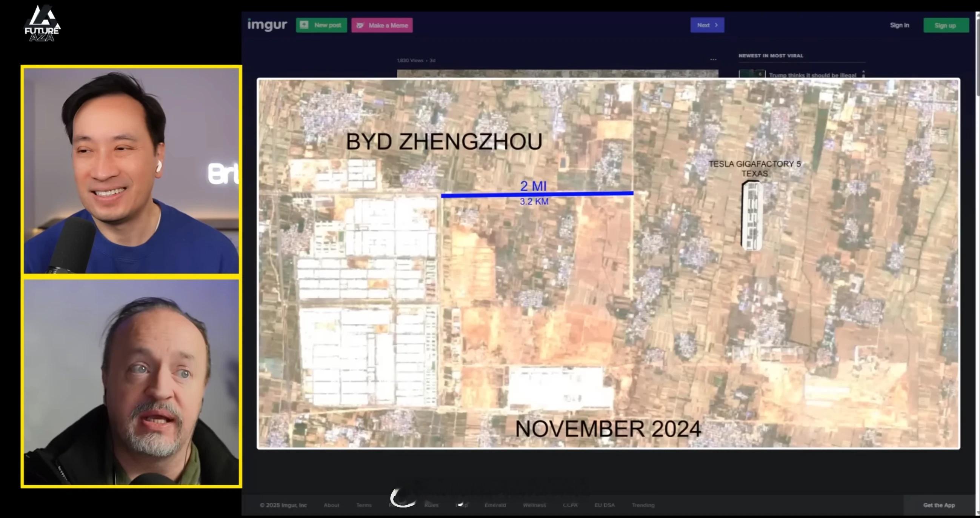Image resolution: width=980 pixels, height=518 pixels.
Task: Open the Trending footer link
Action: [x=643, y=505]
